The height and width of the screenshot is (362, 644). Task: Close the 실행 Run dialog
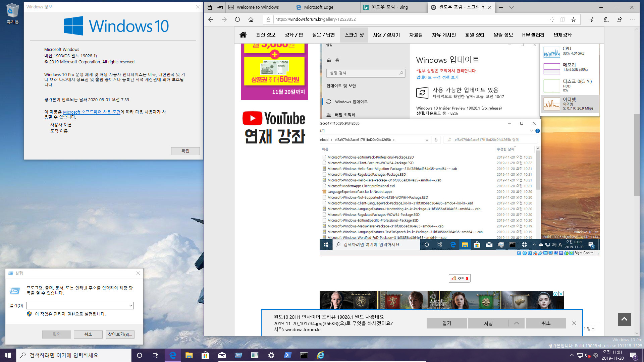point(138,273)
